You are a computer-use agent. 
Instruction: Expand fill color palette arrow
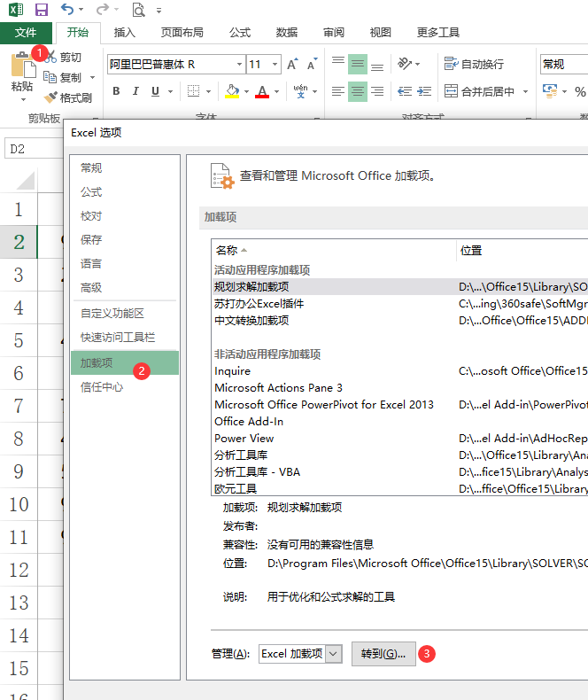point(246,91)
